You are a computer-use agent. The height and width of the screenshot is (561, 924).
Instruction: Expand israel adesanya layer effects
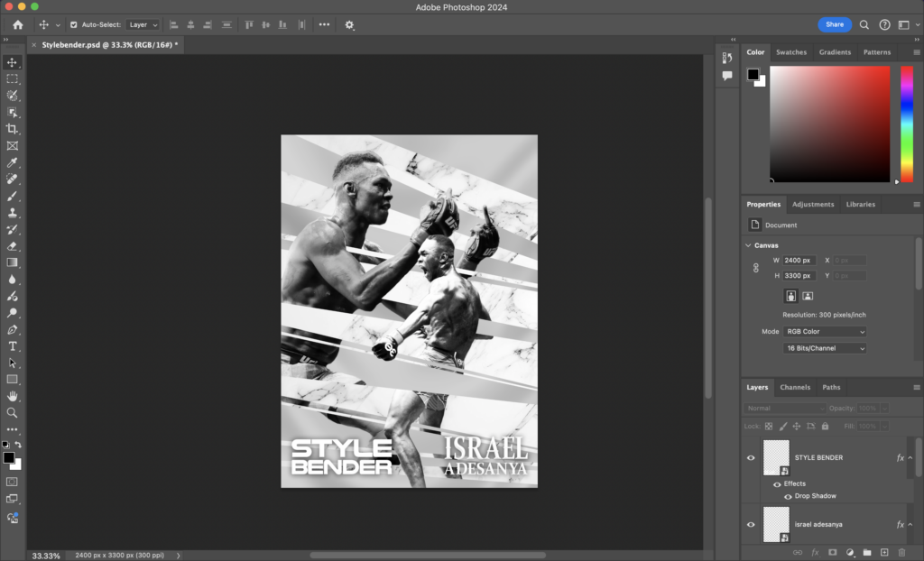[910, 524]
